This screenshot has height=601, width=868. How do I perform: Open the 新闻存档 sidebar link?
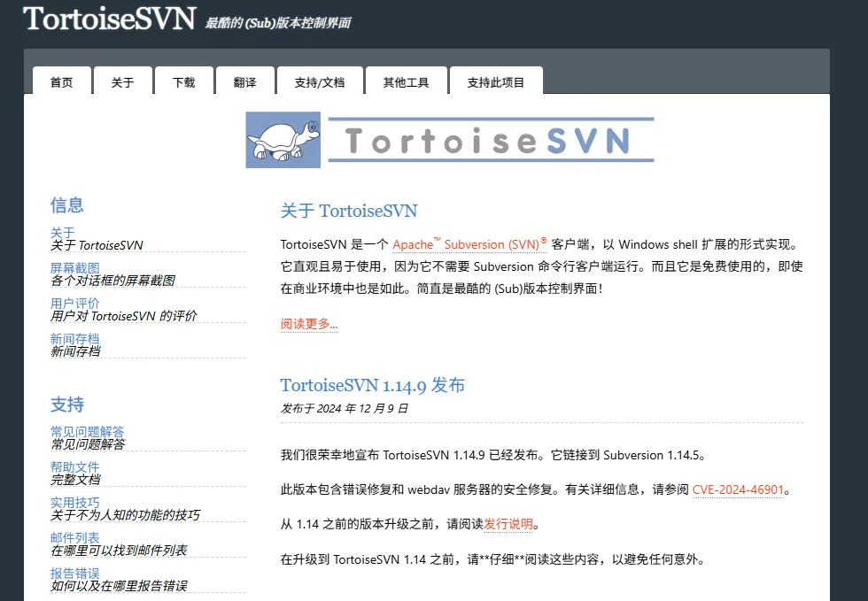(x=74, y=339)
